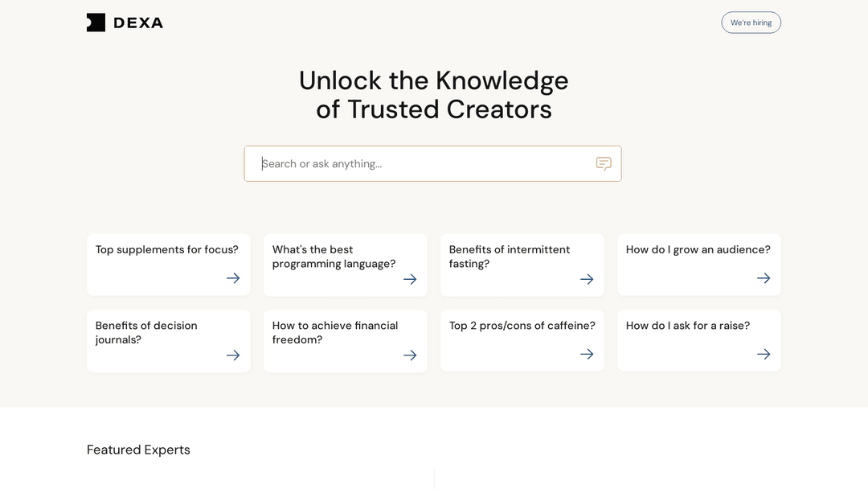Click arrow on ask for a raise card
The image size is (868, 489).
tap(764, 354)
